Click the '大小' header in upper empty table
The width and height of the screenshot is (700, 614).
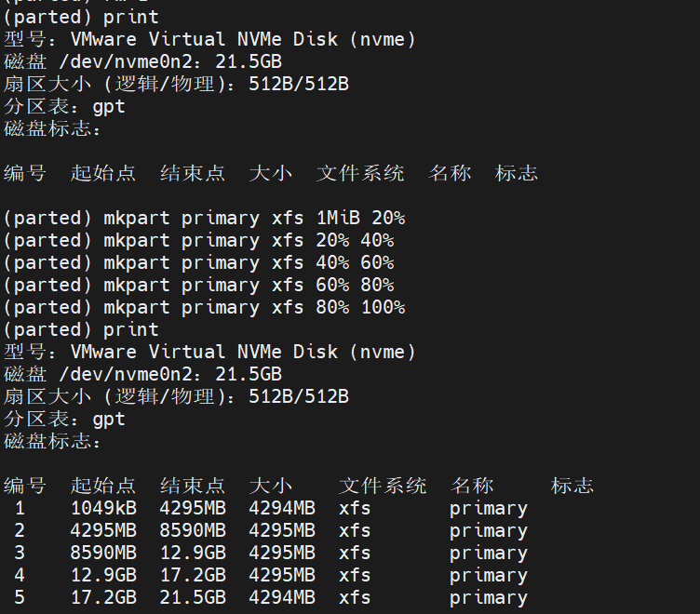[x=270, y=173]
